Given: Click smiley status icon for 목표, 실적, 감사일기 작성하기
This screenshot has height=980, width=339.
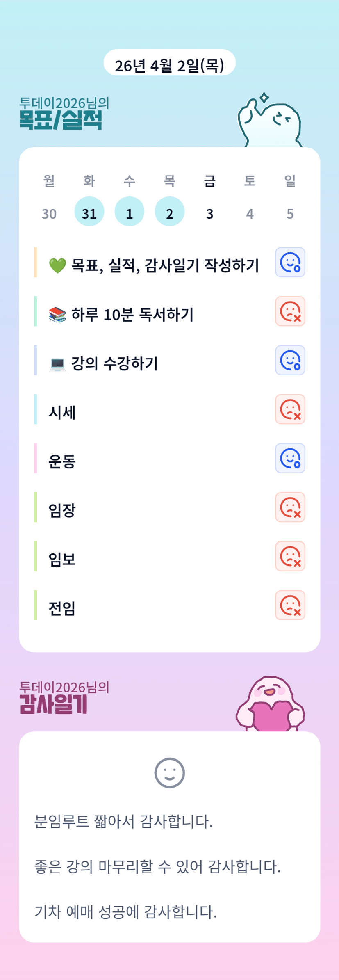Looking at the screenshot, I should tap(290, 263).
